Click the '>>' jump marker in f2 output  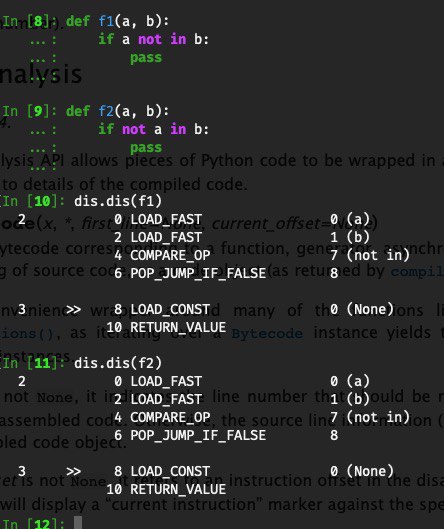click(x=74, y=471)
